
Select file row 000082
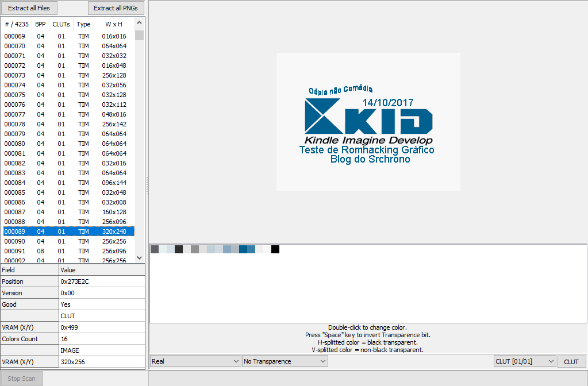tap(68, 163)
